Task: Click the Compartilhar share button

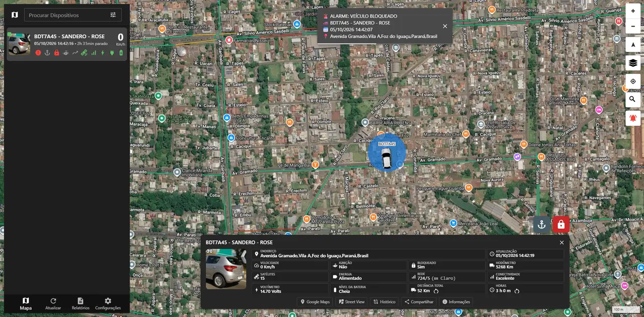Action: (x=419, y=302)
